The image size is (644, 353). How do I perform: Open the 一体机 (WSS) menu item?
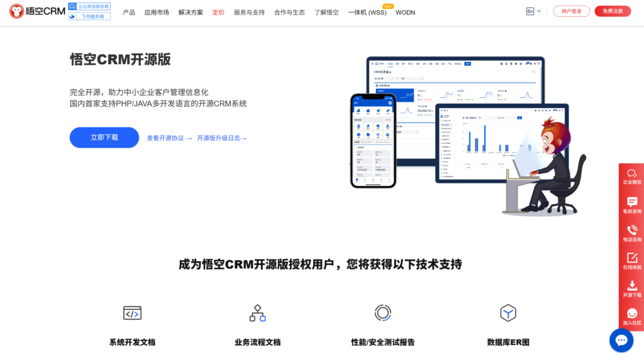click(367, 13)
